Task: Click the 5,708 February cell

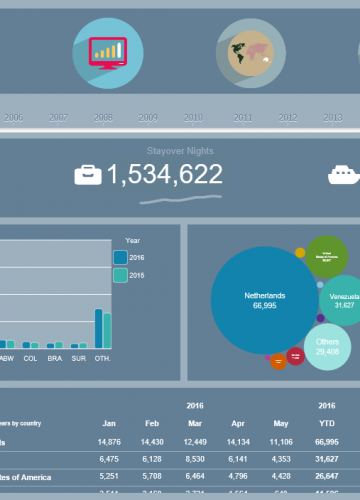Action: pyautogui.click(x=152, y=476)
